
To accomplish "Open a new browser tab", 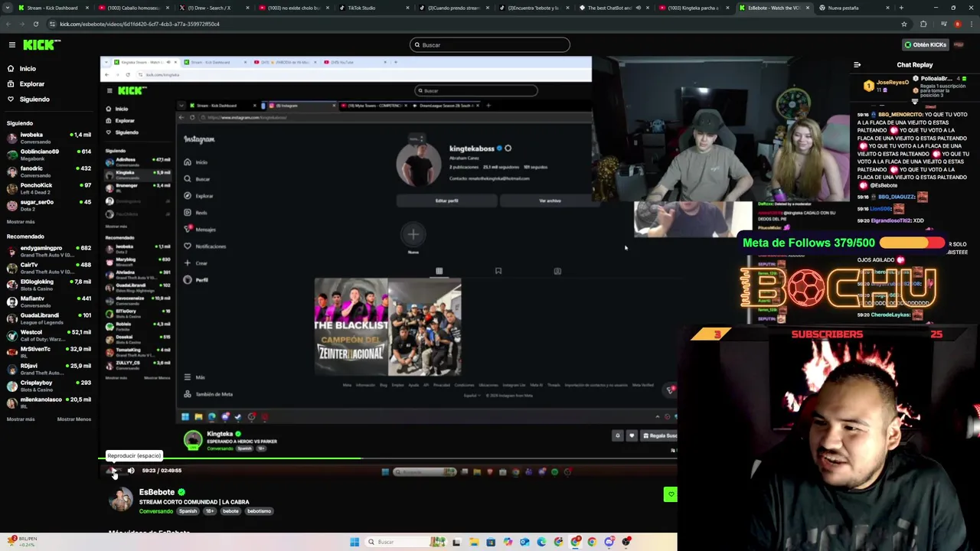I will (901, 8).
